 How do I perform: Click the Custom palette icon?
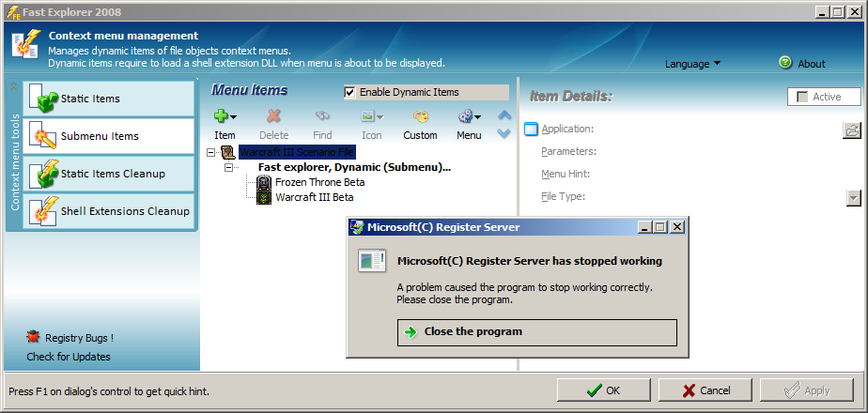(x=421, y=116)
